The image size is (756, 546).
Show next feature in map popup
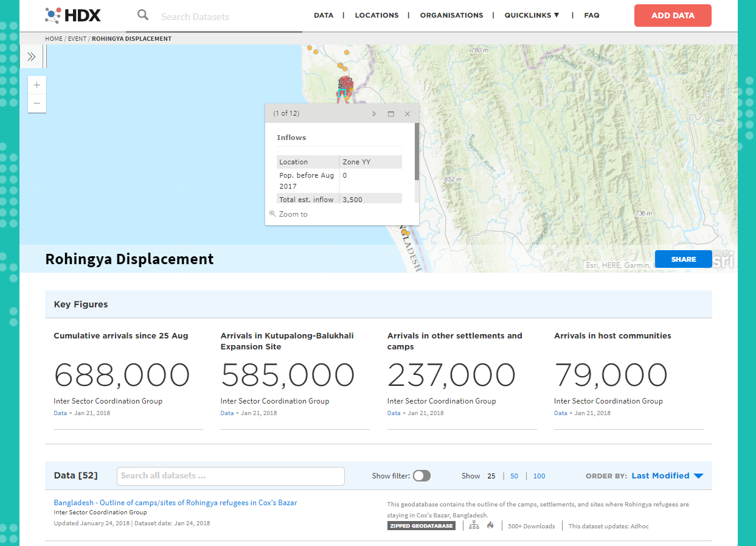[x=375, y=114]
